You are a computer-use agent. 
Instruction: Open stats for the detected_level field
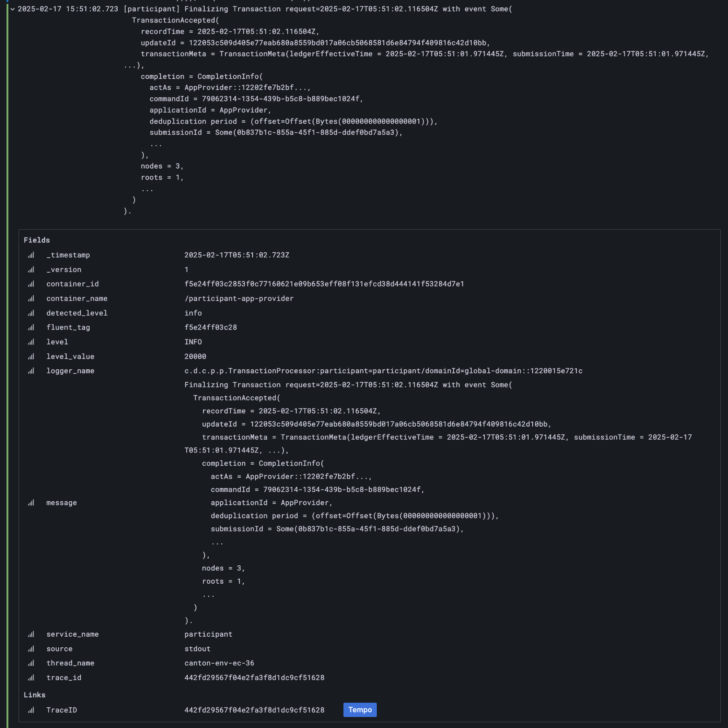[31, 313]
